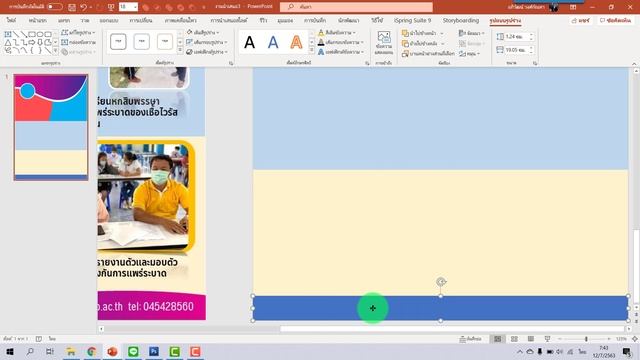Click the search box in title bar
The width and height of the screenshot is (640, 360).
point(356,7)
